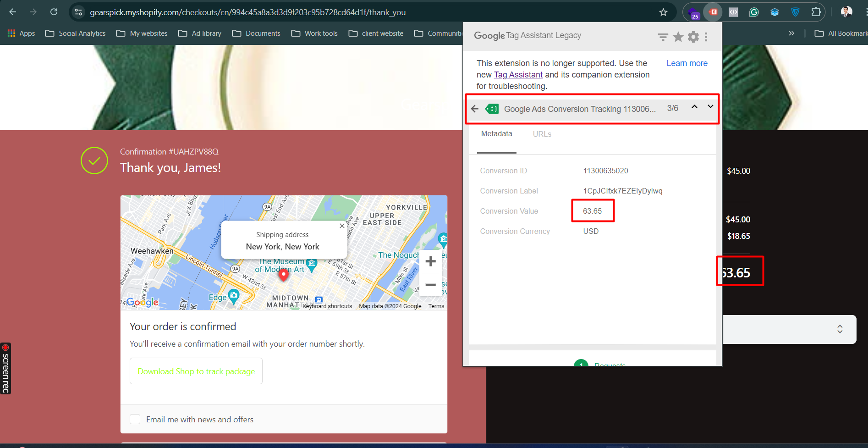Click the red shipping location pin
The width and height of the screenshot is (868, 448).
pyautogui.click(x=284, y=274)
